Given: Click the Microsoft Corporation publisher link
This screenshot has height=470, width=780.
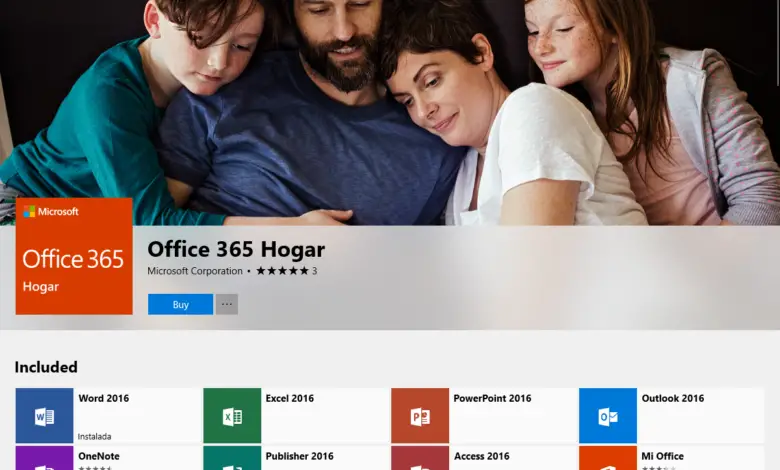Looking at the screenshot, I should coord(195,271).
